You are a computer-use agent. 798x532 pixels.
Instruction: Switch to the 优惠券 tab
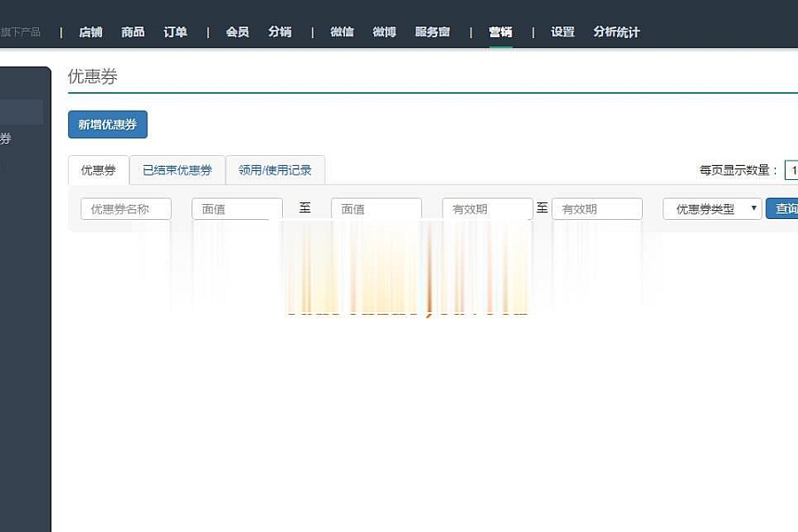[98, 170]
